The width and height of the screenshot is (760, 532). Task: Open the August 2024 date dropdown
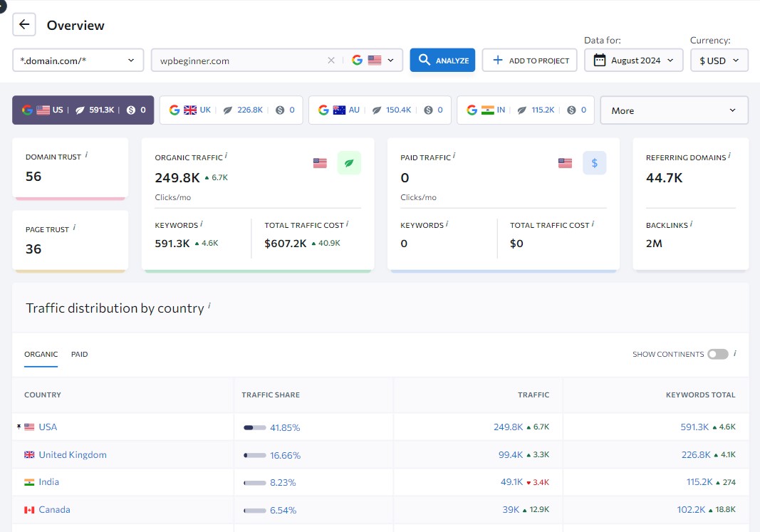(633, 61)
